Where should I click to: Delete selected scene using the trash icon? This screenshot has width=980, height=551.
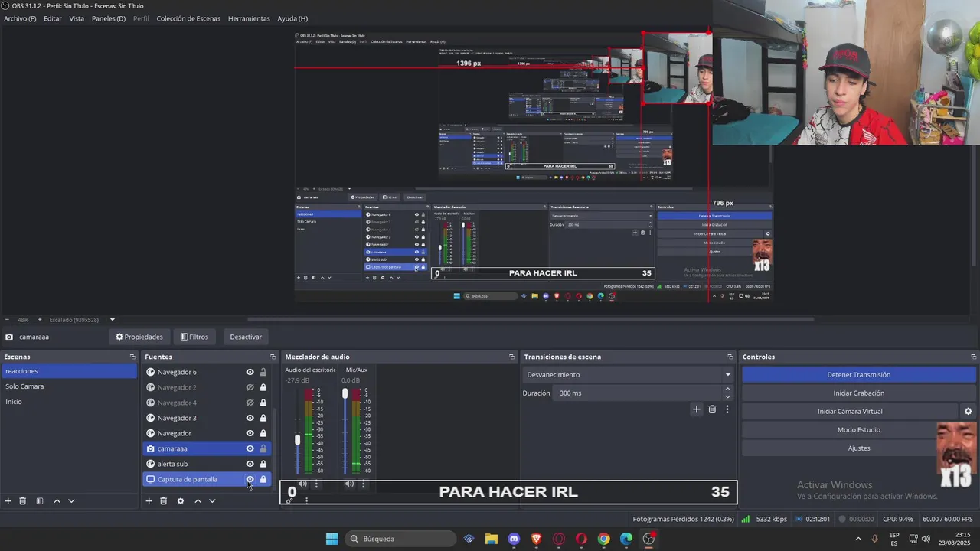[23, 501]
